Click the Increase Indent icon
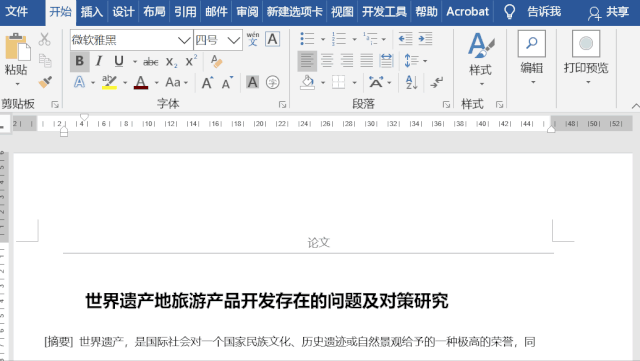Image resolution: width=640 pixels, height=361 pixels. (425, 39)
